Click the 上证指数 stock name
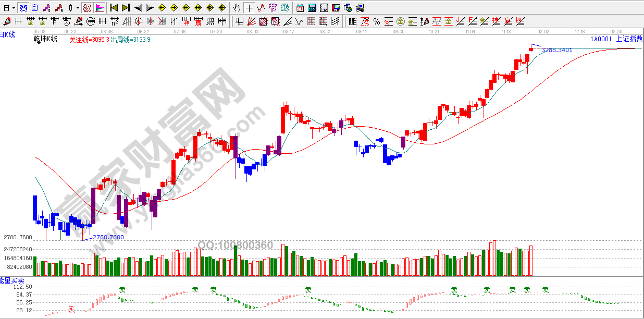Viewport: 644px width, 319px height. tap(629, 39)
